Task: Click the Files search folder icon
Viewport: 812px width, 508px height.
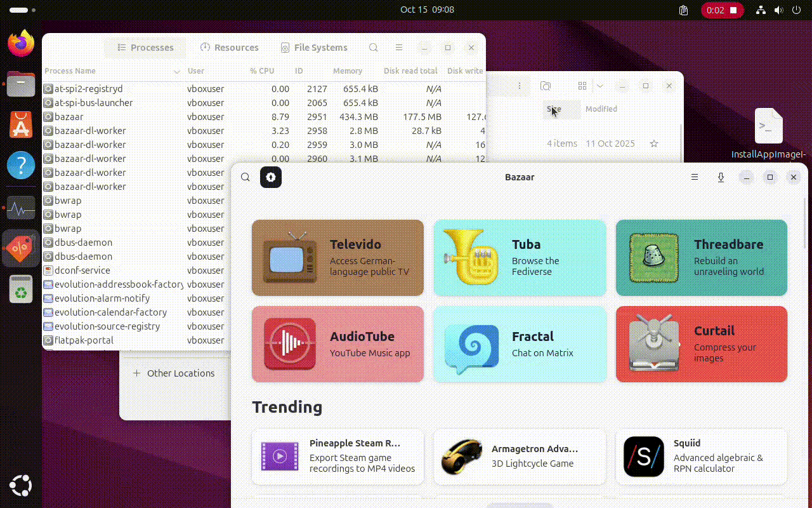Action: coord(546,86)
